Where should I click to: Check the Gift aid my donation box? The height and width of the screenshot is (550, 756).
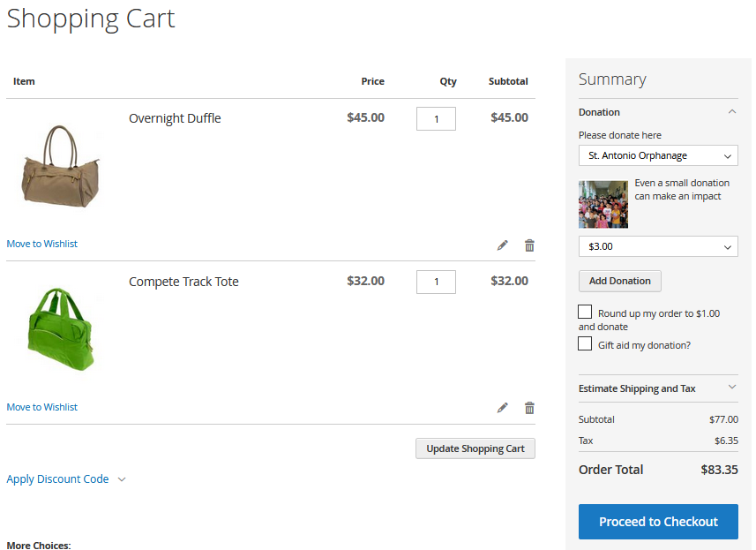pos(585,344)
